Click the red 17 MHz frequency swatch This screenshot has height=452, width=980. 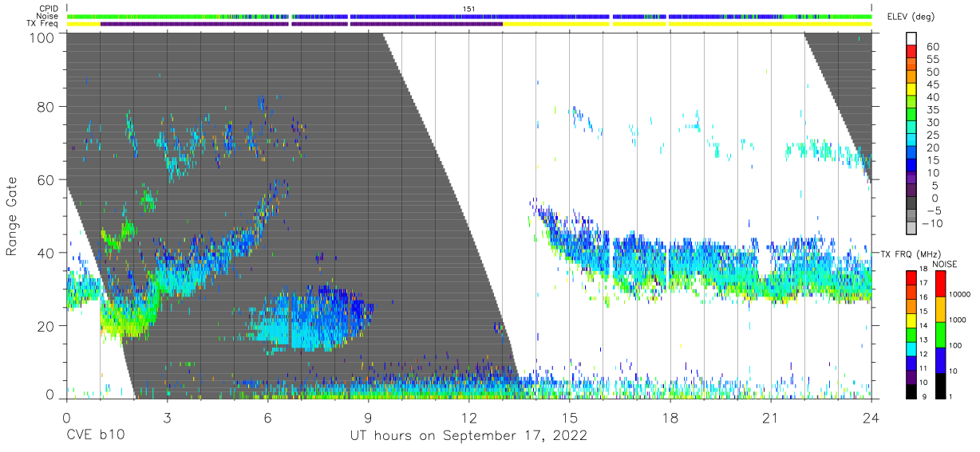coord(911,277)
